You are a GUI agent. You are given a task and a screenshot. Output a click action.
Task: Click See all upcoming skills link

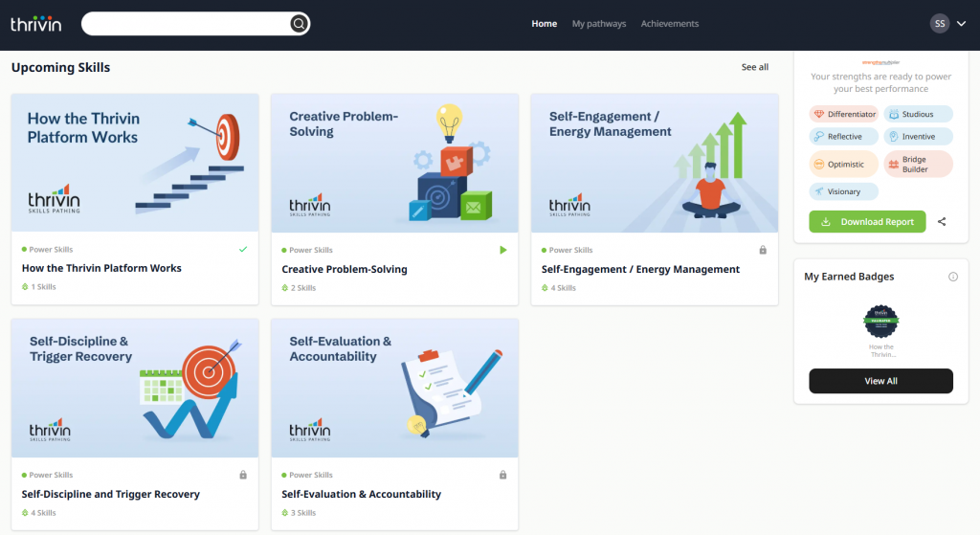(754, 67)
